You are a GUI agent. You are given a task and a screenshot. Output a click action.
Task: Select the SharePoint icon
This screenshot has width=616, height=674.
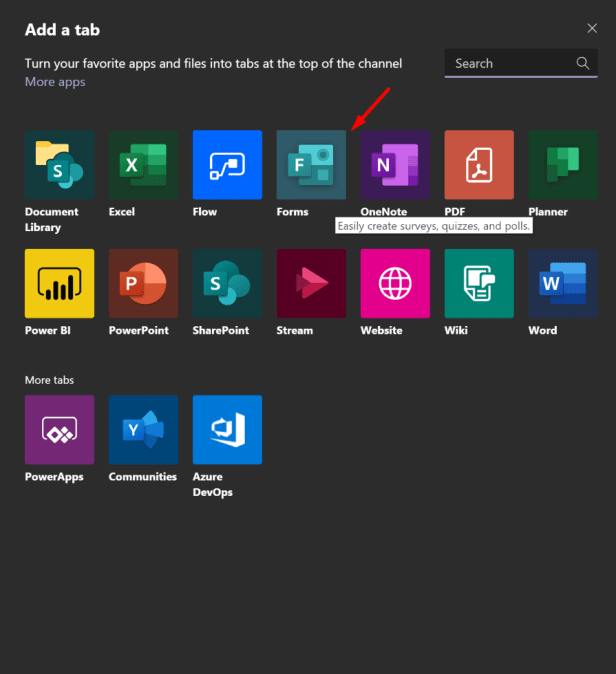pyautogui.click(x=227, y=283)
